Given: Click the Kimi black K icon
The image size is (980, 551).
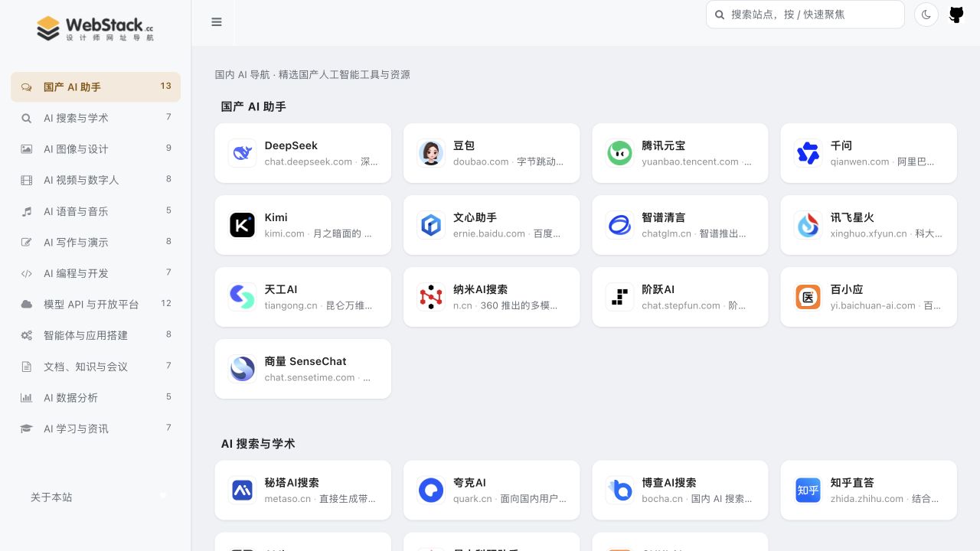Looking at the screenshot, I should [242, 225].
